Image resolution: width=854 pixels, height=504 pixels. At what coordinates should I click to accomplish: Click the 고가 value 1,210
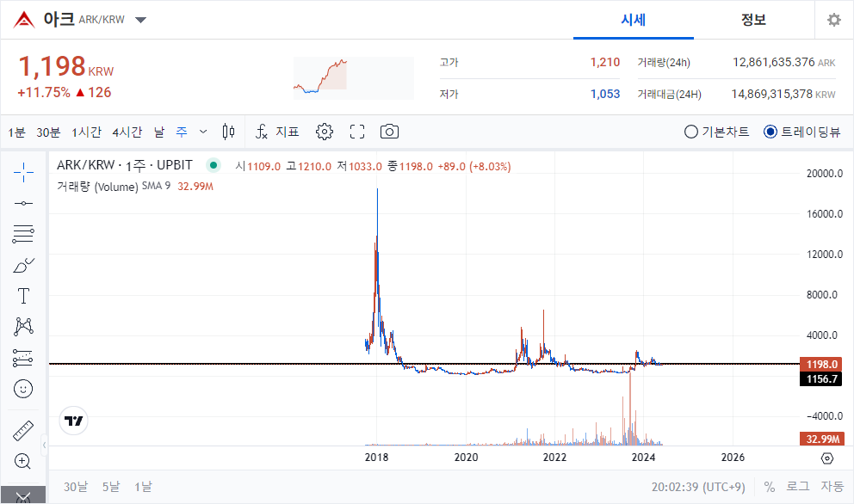click(x=605, y=62)
